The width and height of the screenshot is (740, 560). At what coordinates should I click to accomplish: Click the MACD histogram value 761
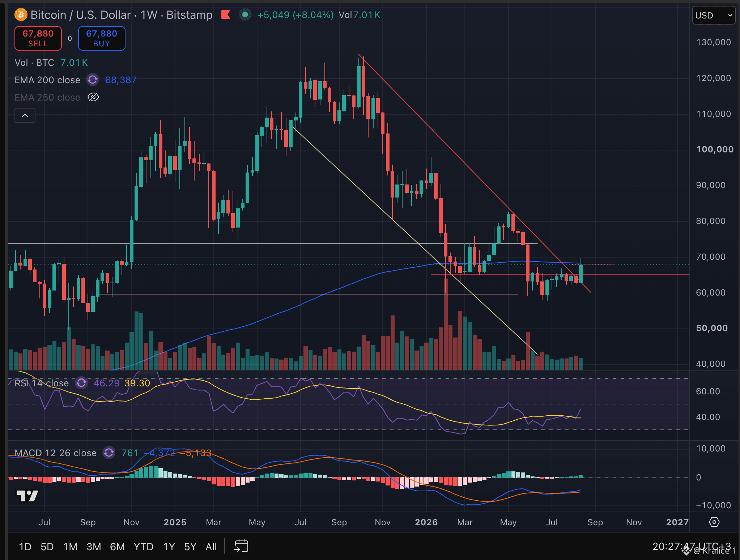pos(130,453)
